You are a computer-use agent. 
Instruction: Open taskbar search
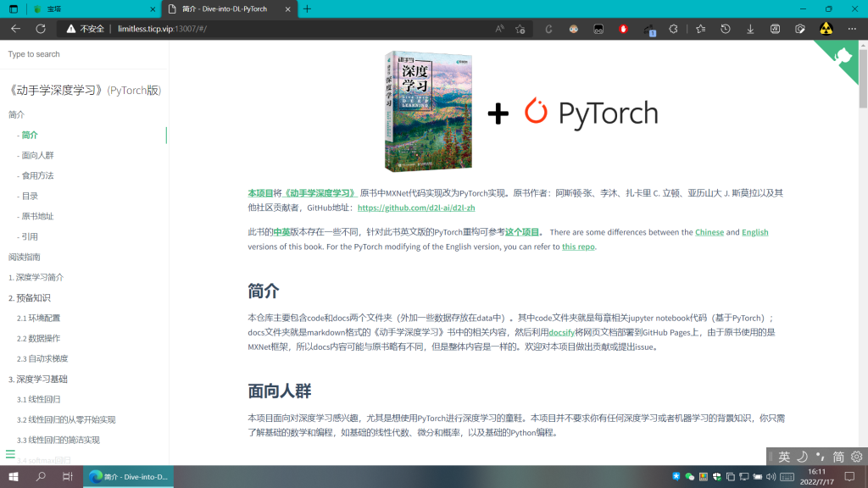click(x=41, y=476)
